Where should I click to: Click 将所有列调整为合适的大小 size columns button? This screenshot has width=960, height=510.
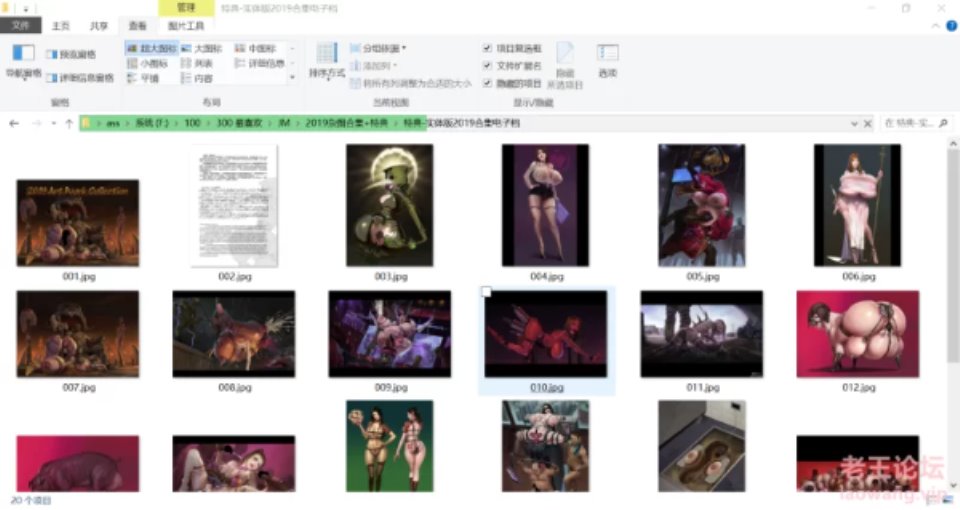pyautogui.click(x=411, y=83)
